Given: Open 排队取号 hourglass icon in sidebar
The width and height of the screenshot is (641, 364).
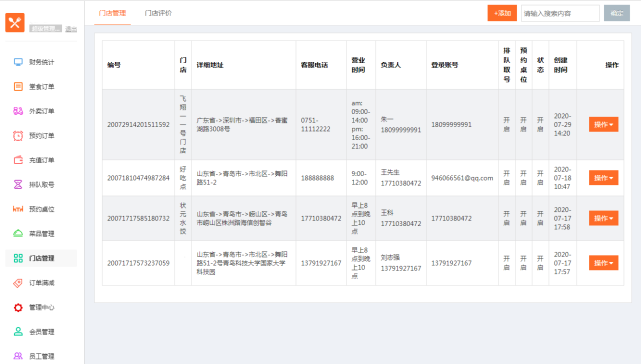Looking at the screenshot, I should 18,184.
